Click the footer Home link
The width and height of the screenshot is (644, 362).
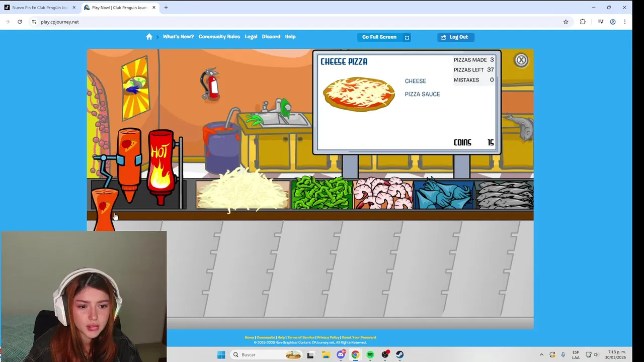click(249, 337)
